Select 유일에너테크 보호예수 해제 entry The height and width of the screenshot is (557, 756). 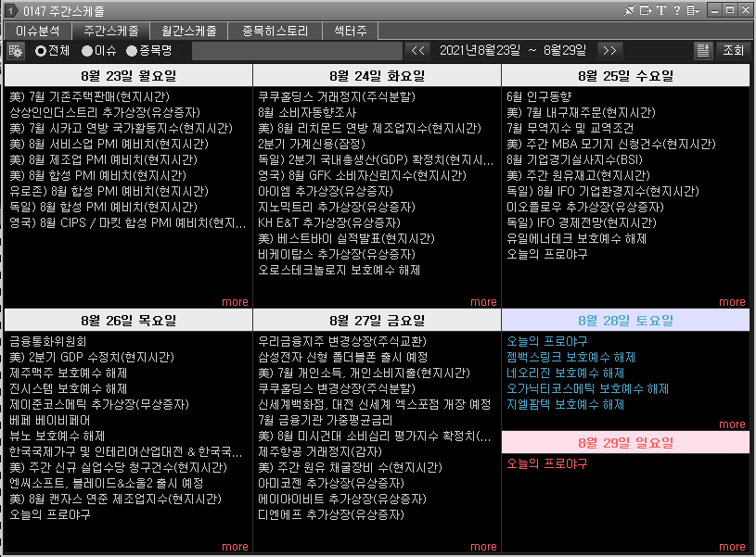[576, 238]
